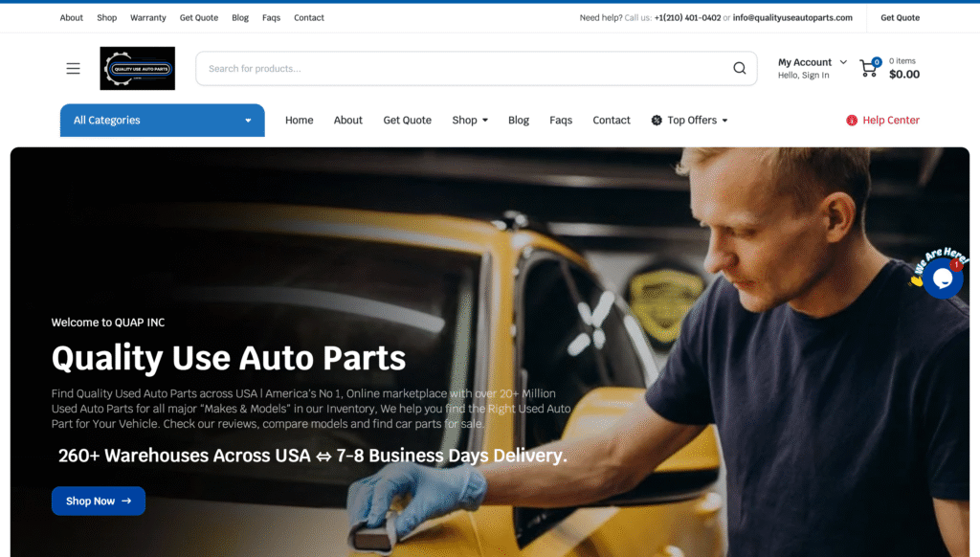Screen dimensions: 980x557
Task: Open Contact in the main navigation bar
Action: [612, 120]
